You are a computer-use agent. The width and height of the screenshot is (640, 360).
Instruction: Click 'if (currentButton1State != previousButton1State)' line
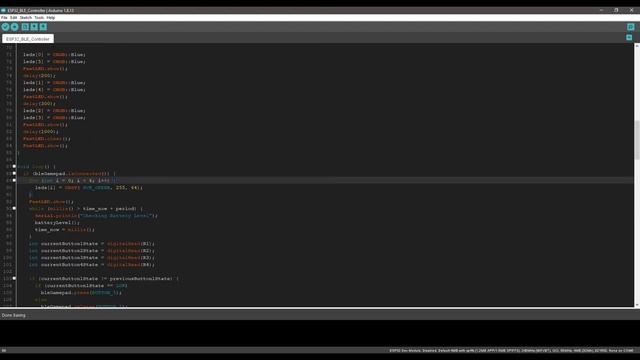[x=104, y=278]
